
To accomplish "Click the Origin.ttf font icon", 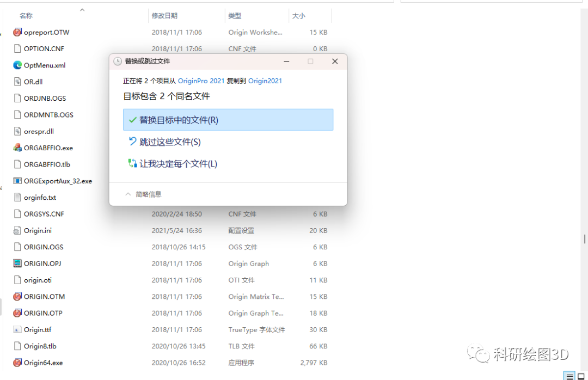I will [17, 329].
